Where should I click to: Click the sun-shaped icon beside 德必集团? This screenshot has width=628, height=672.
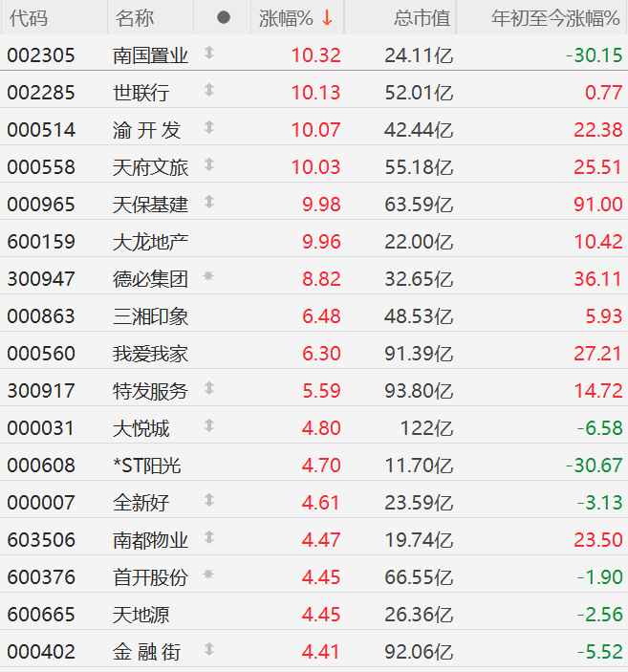pyautogui.click(x=209, y=277)
